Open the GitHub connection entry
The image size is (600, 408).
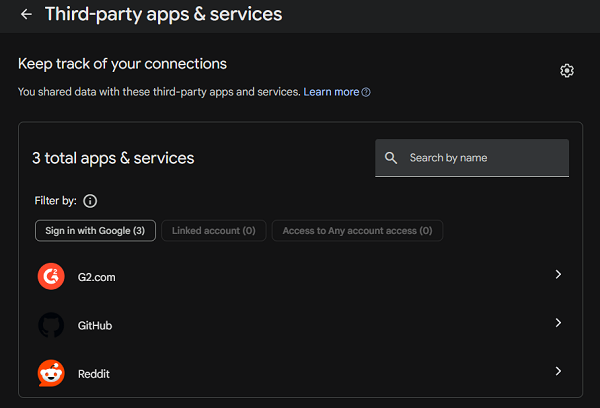300,325
